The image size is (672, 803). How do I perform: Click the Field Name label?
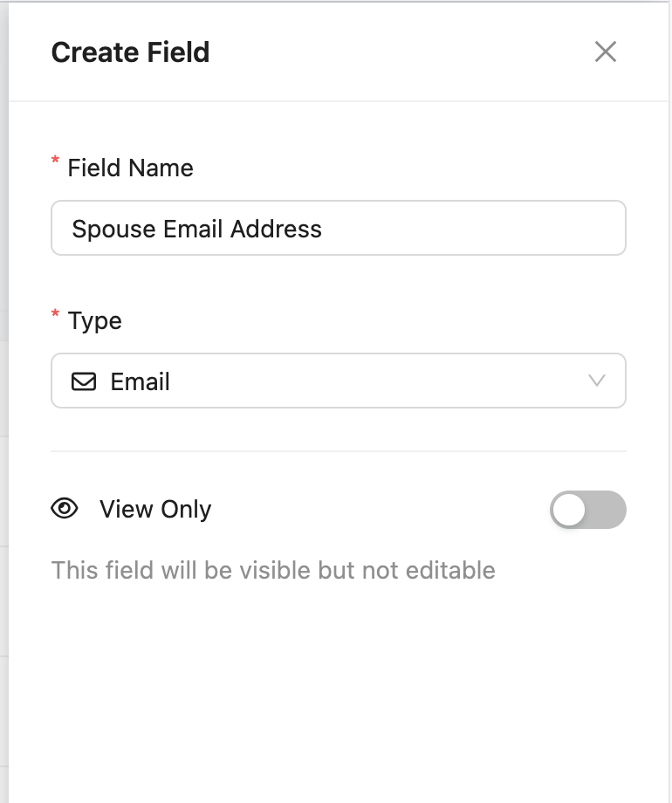click(130, 168)
